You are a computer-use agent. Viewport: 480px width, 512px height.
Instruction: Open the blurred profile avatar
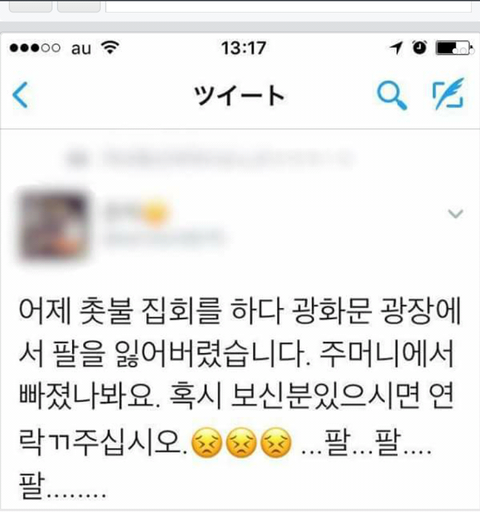53,225
